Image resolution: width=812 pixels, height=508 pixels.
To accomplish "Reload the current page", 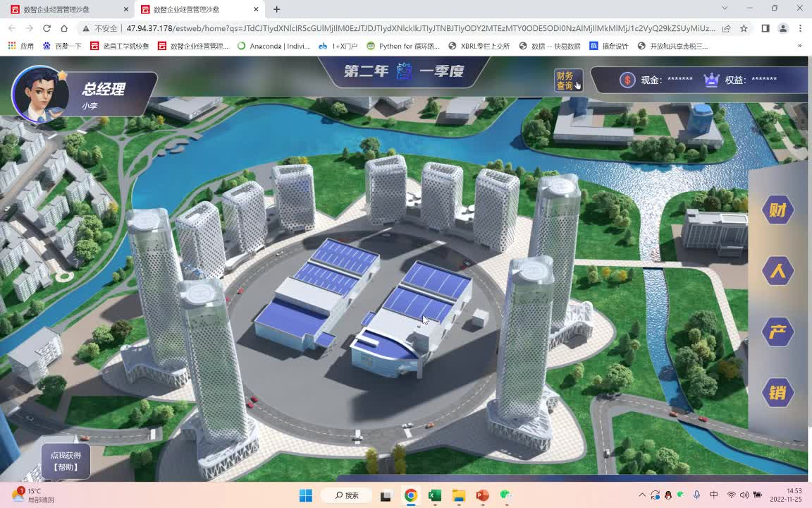I will pyautogui.click(x=47, y=28).
